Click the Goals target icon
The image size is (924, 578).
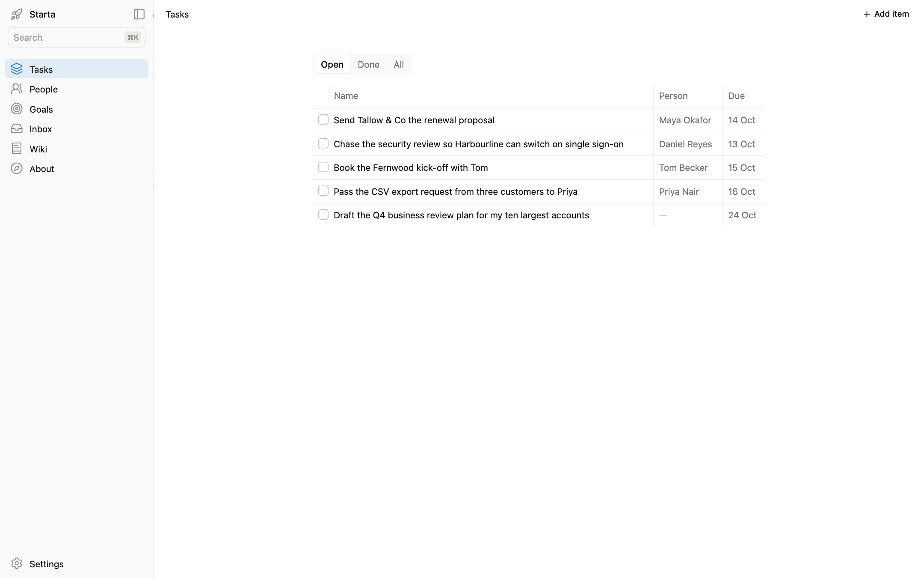[17, 109]
